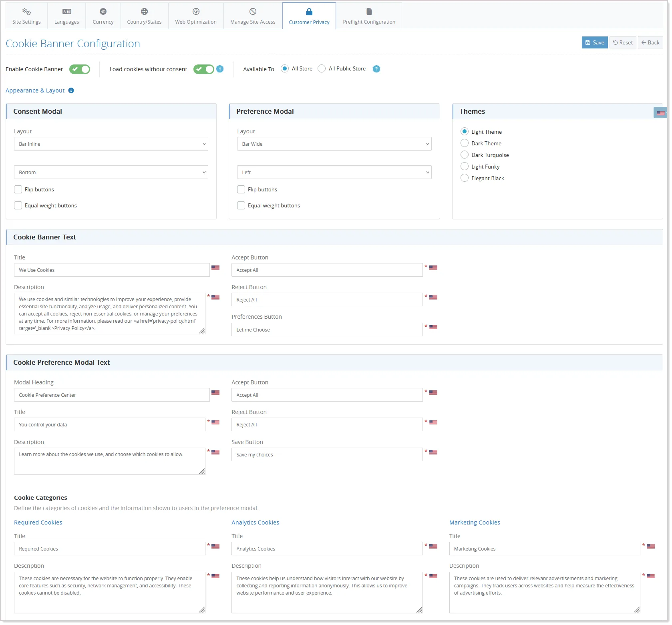Click the flag icon beside We Use Cookies title
672x625 pixels.
point(215,267)
